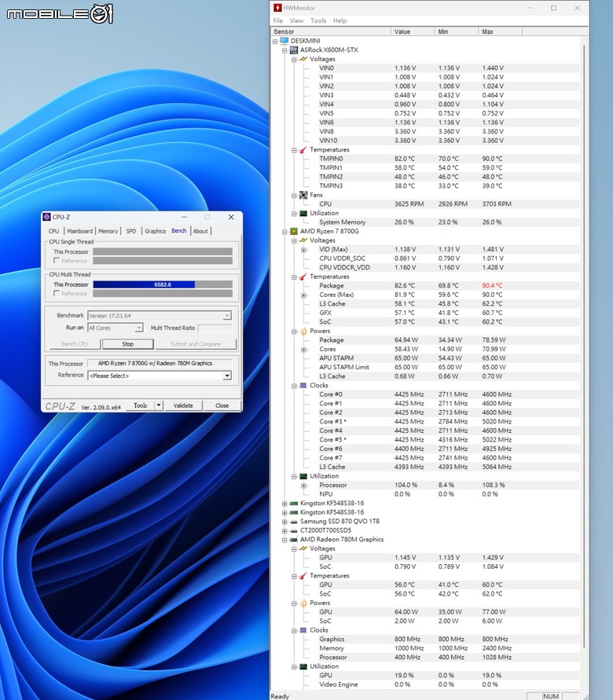Open the Reference processor dropdown in CPU-Z
Image resolution: width=613 pixels, height=700 pixels.
(x=227, y=376)
